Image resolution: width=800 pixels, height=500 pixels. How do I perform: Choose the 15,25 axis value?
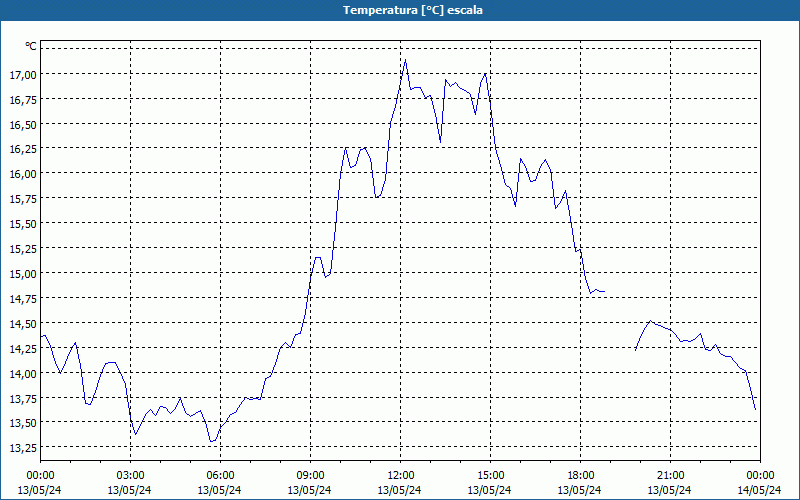tap(23, 249)
